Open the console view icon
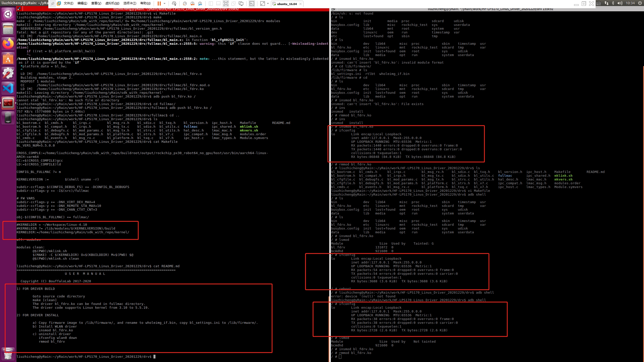The image size is (644, 362). click(x=252, y=4)
